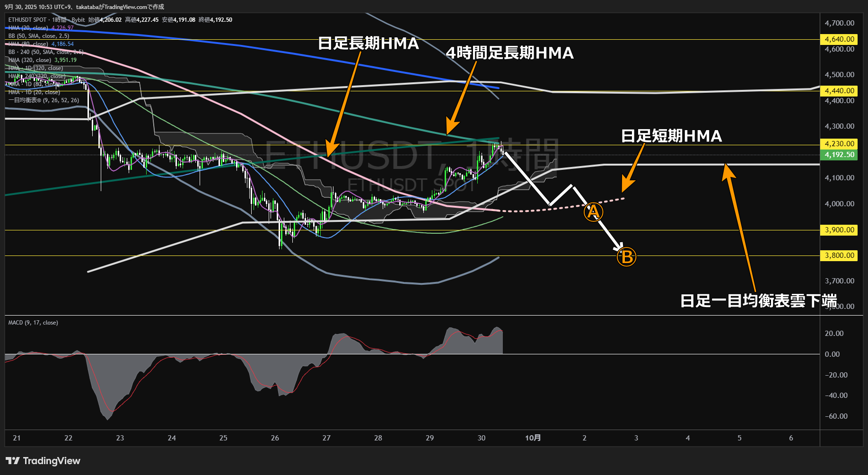This screenshot has height=475, width=868.
Task: Click the MACD axis −20.00 label
Action: (x=836, y=375)
